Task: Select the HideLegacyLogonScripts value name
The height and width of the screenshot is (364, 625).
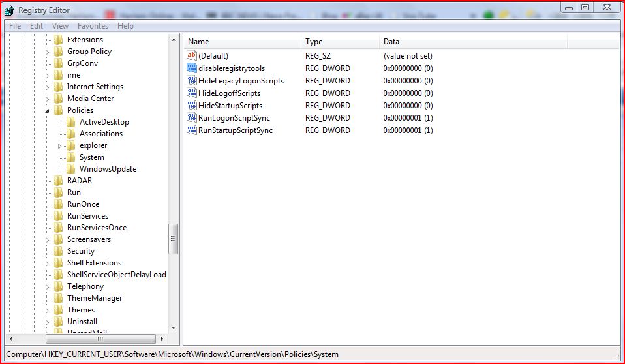Action: click(241, 80)
